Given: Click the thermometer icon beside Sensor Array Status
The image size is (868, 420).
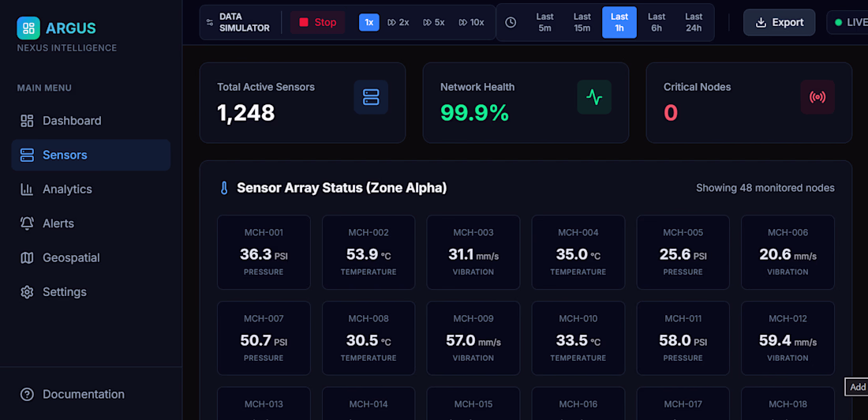Looking at the screenshot, I should 224,189.
